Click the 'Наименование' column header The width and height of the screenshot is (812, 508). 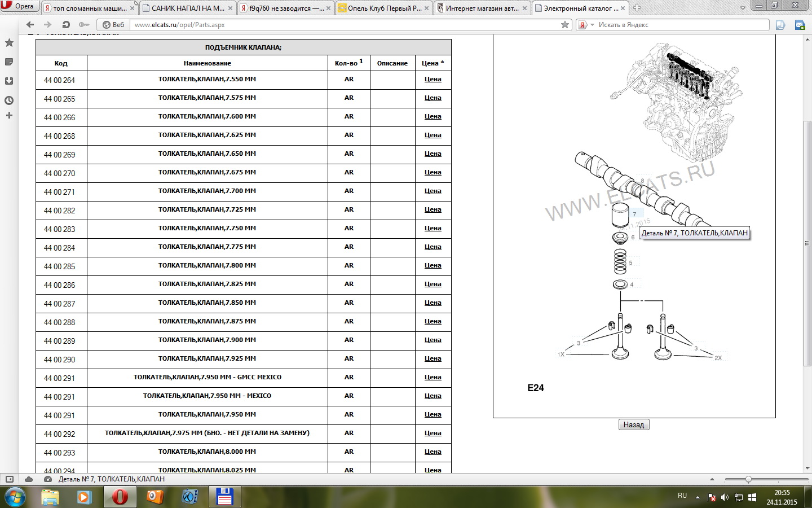click(207, 63)
